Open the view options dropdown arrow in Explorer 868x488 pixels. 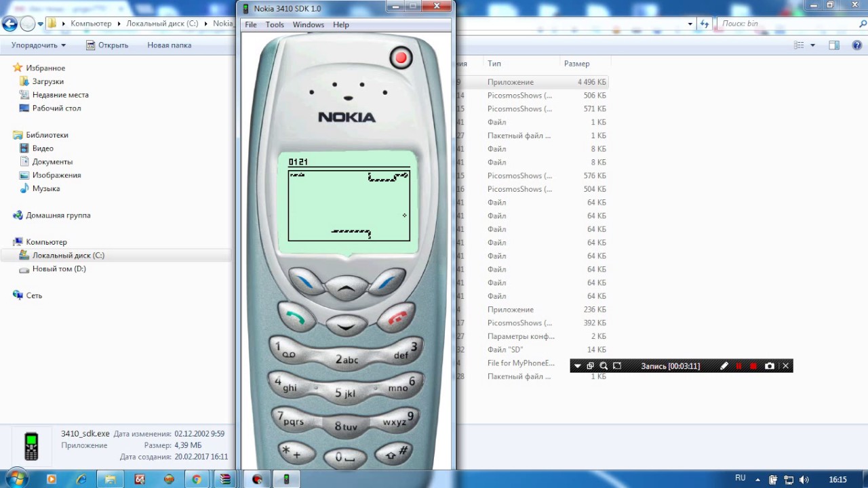813,45
